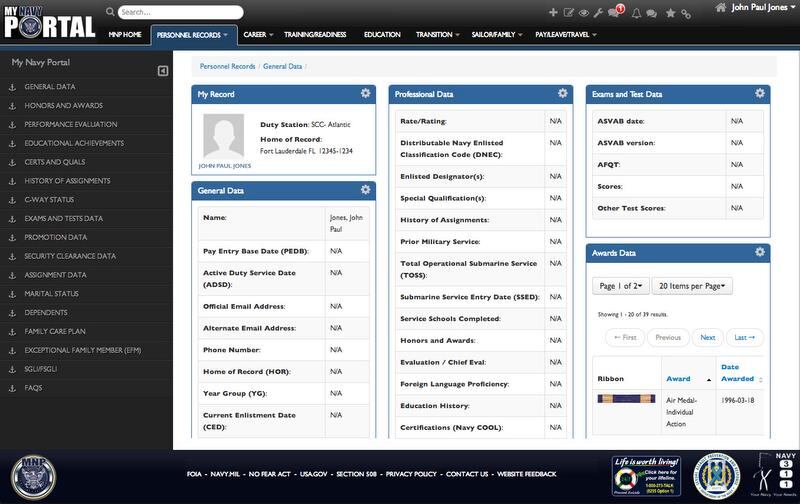Click Last in awards pagination
The image size is (800, 504).
[744, 338]
